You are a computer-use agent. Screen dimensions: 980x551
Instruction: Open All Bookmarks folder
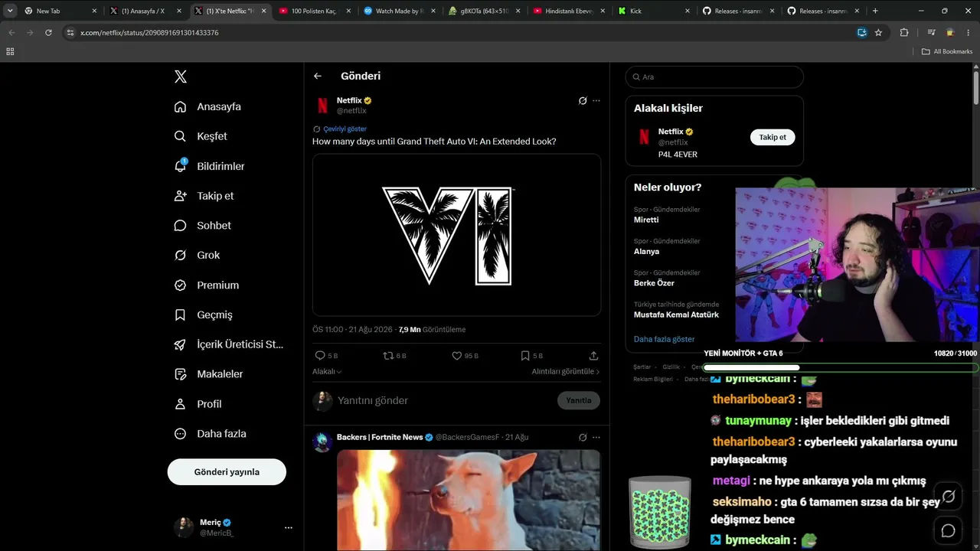click(947, 51)
